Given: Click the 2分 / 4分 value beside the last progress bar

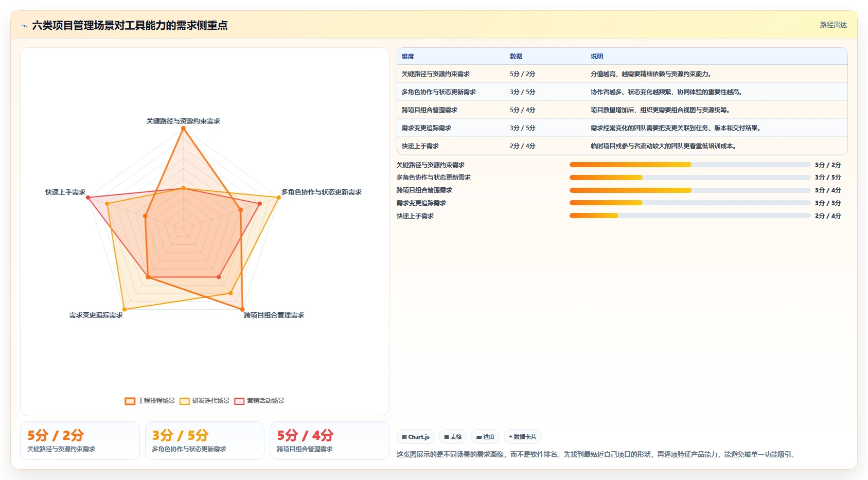Looking at the screenshot, I should (828, 216).
